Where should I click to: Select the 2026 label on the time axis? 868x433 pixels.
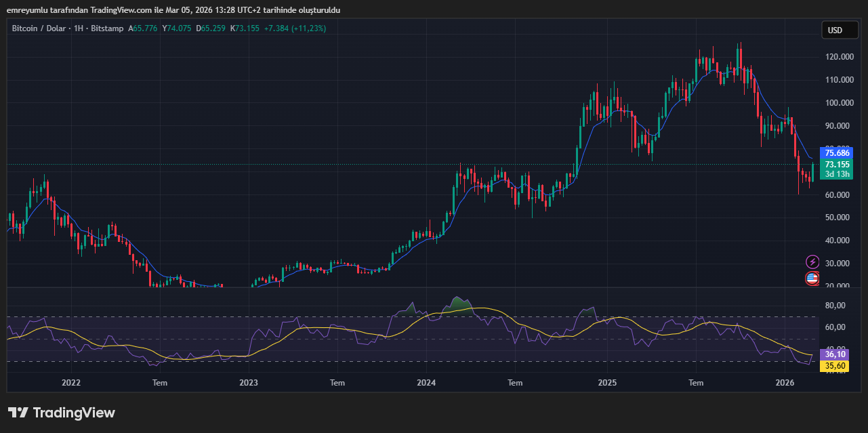(x=785, y=383)
